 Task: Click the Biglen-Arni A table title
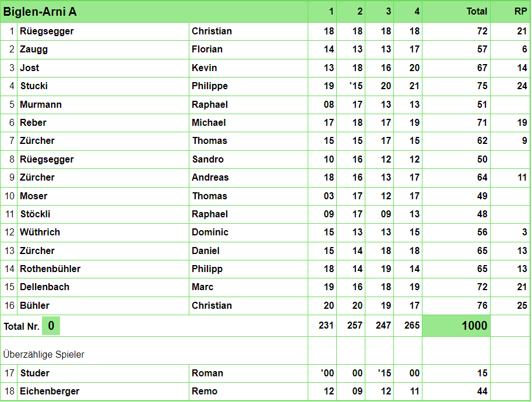[40, 12]
